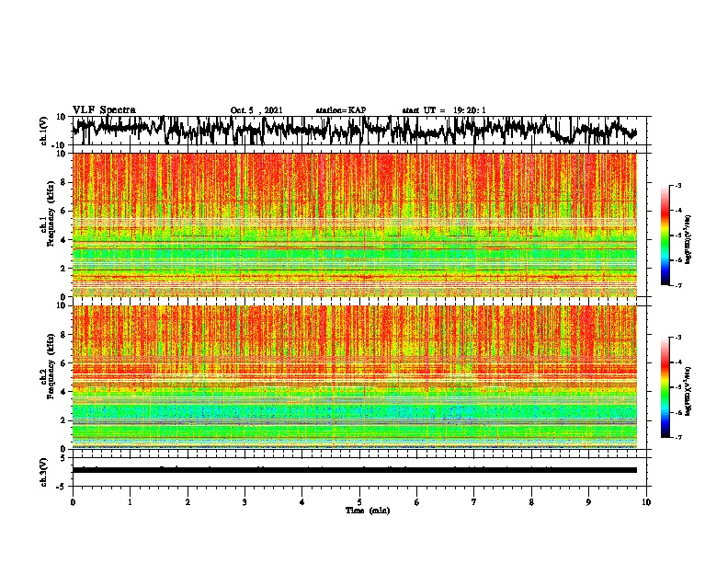Screen dimensions: 728x563
Task: Click time axis tick label "3"
Action: (245, 502)
